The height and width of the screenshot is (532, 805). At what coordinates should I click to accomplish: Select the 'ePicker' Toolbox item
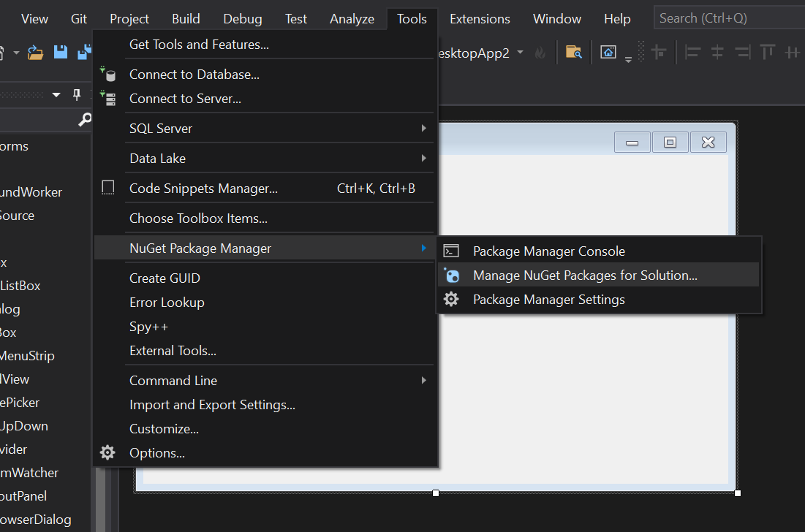20,402
